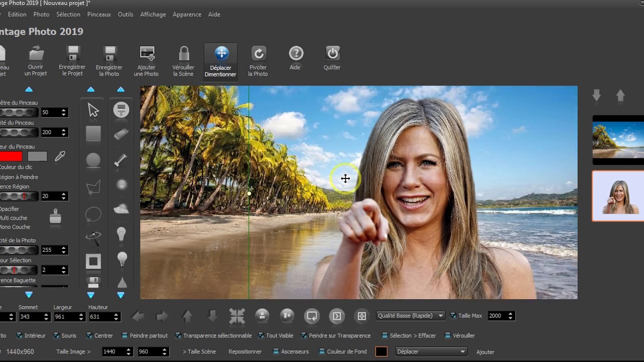Click the Couleur de Fond color box

click(381, 351)
